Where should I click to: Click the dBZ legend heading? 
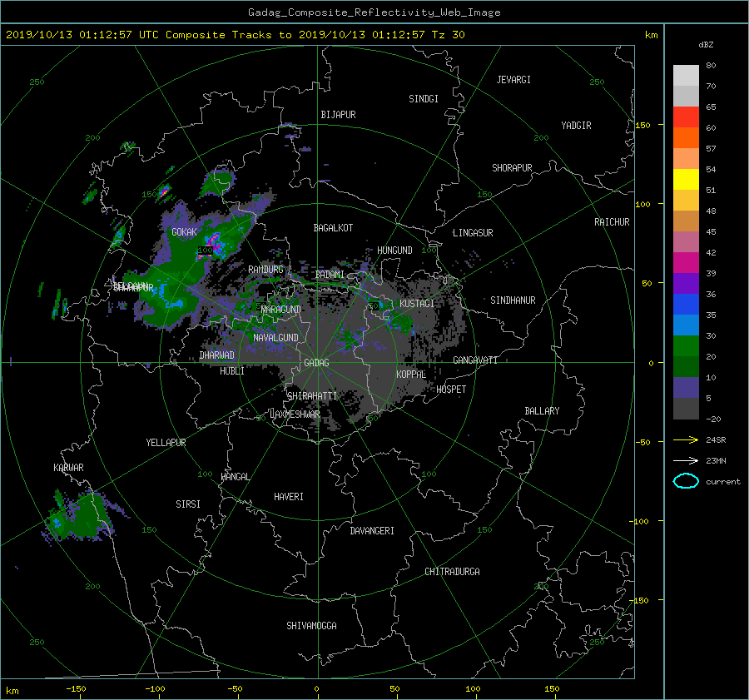tap(706, 44)
